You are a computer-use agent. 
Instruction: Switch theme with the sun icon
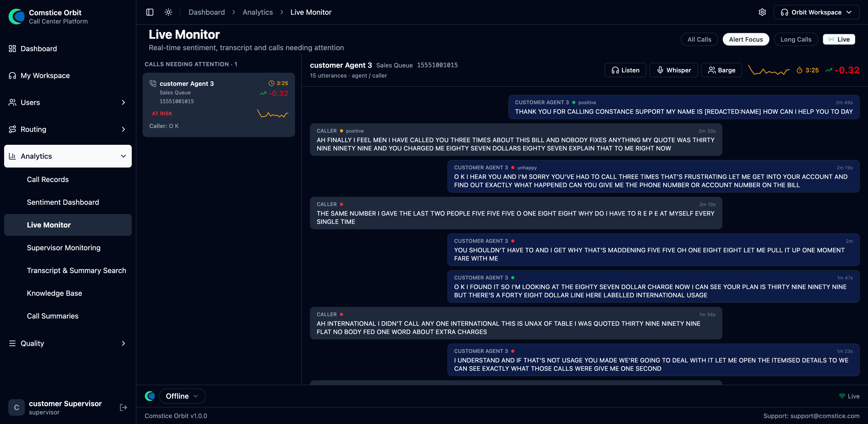pos(168,12)
